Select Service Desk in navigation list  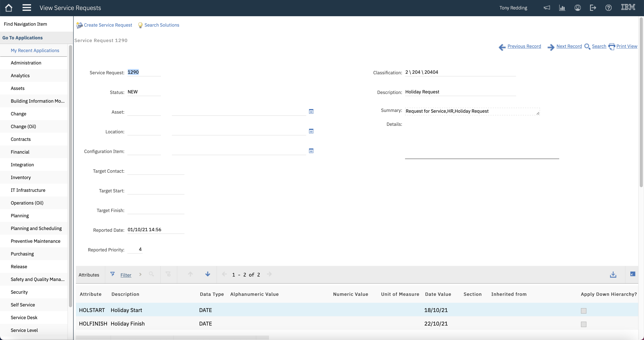coord(24,317)
